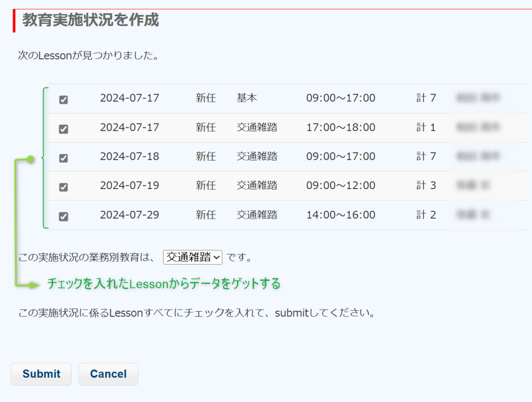
Task: Click the 計 2 total cell
Action: [425, 215]
